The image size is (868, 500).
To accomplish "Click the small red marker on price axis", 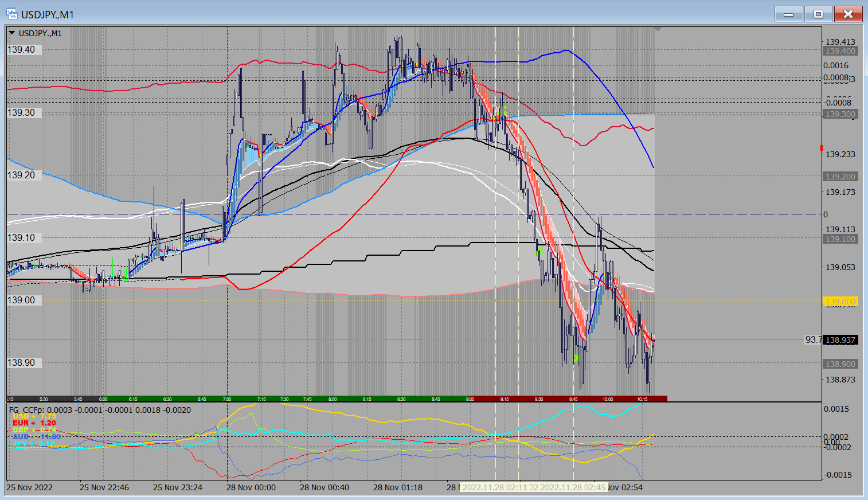I will point(822,148).
